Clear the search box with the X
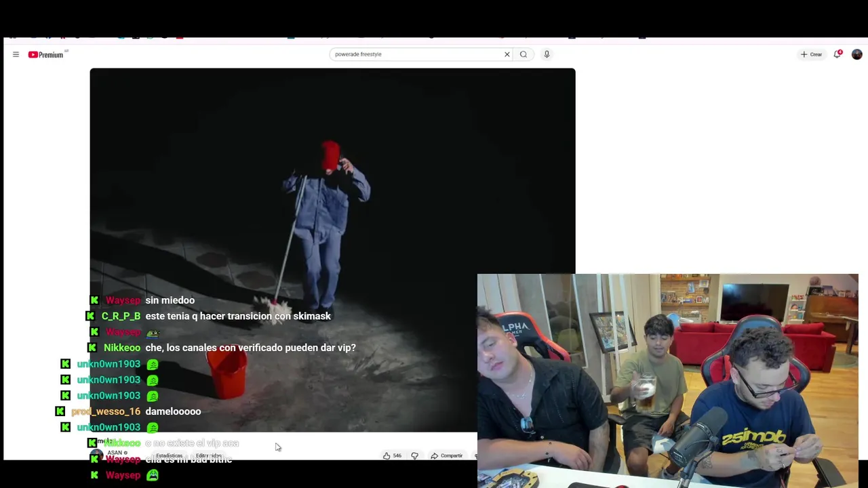The width and height of the screenshot is (868, 488). point(507,54)
